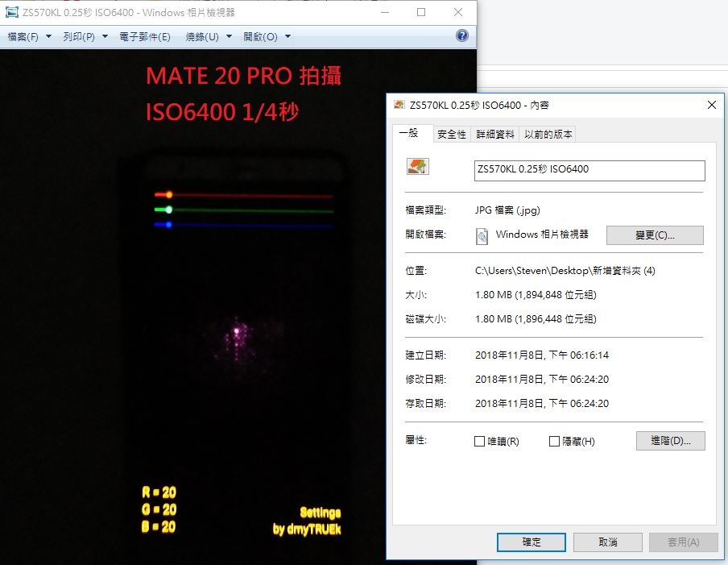
Task: Click the red slider handle in the photo
Action: click(169, 195)
